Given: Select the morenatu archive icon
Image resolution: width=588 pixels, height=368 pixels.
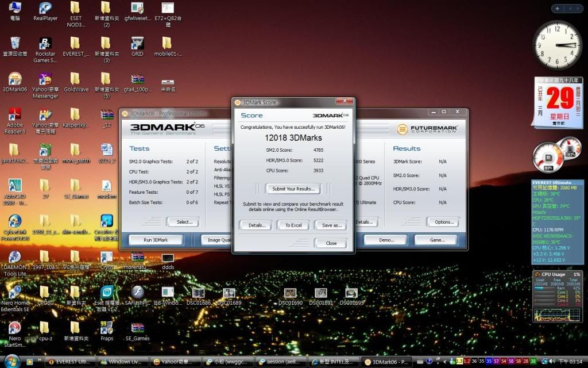Looking at the screenshot, I should [x=137, y=261].
